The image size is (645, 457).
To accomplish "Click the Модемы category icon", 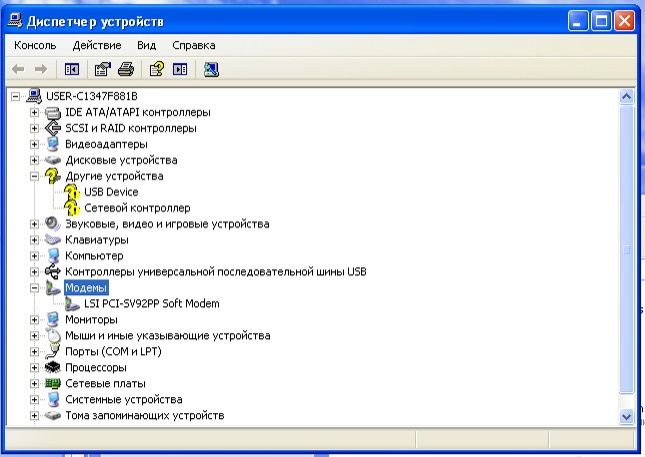I will pyautogui.click(x=53, y=288).
